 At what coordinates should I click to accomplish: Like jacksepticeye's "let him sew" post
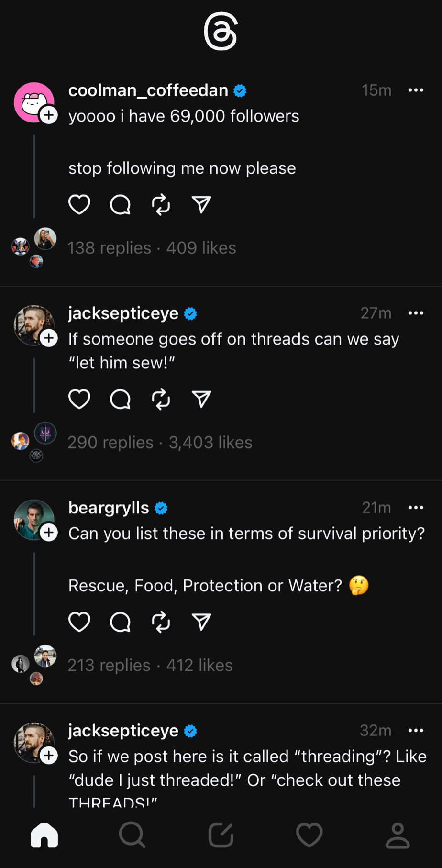(x=79, y=399)
